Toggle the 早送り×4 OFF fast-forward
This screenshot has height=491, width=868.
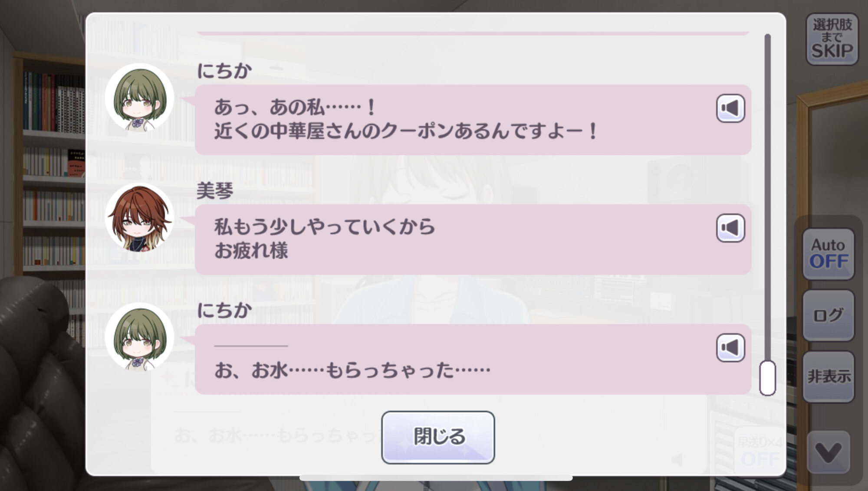(x=760, y=451)
